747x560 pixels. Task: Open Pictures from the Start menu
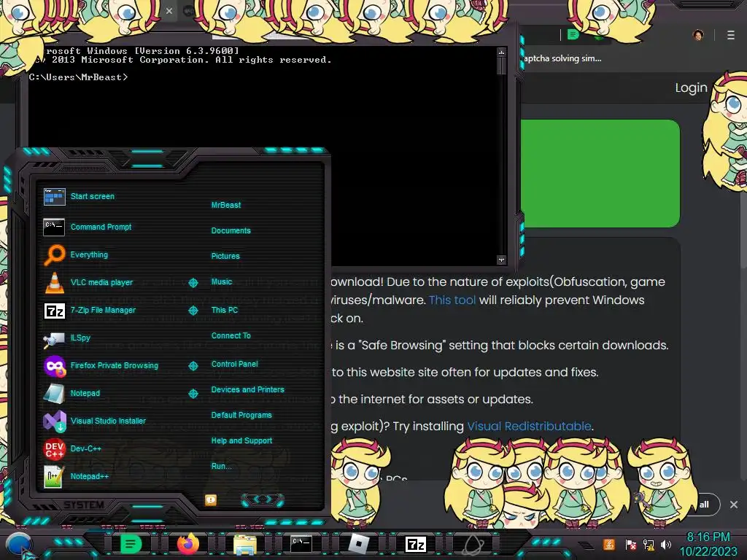pos(225,256)
